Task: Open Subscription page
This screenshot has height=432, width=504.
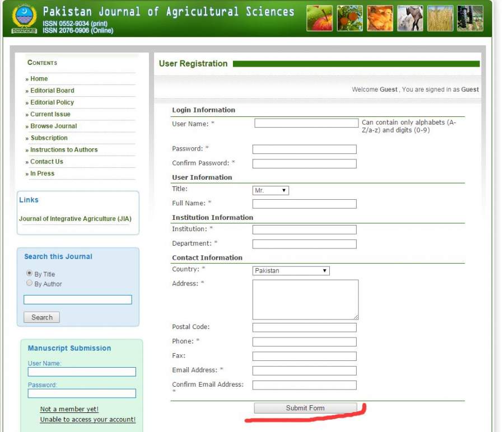Action: [x=49, y=138]
